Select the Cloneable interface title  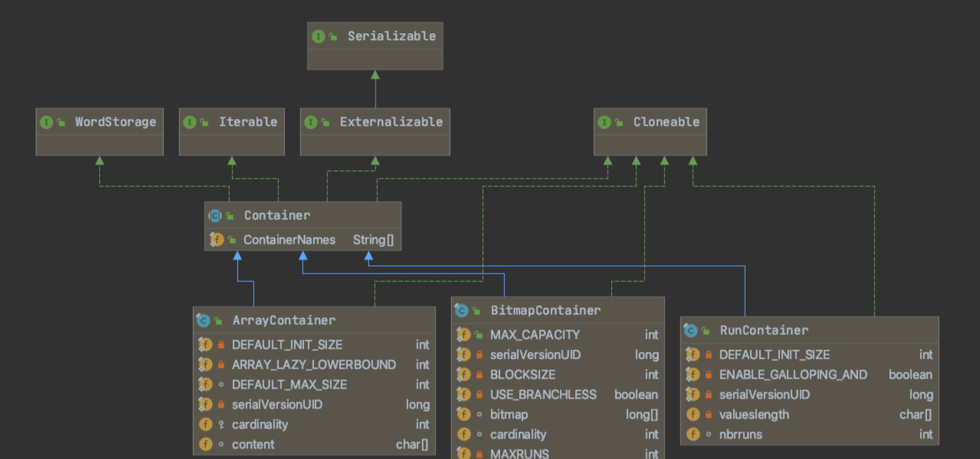tap(666, 122)
